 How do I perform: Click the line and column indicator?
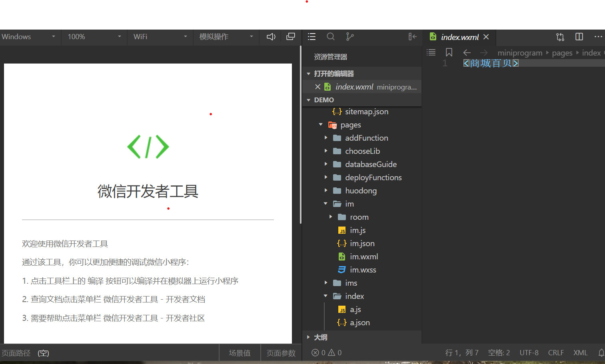click(462, 353)
